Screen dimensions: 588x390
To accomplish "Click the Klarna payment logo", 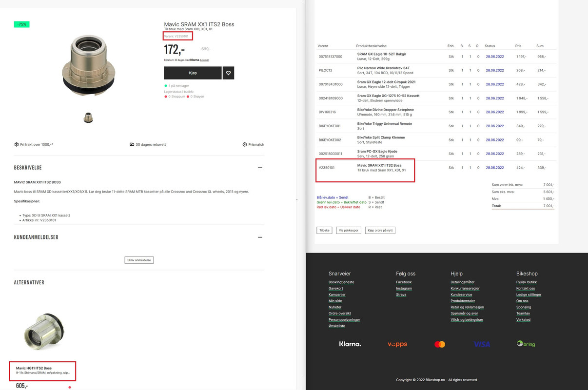I will click(350, 344).
